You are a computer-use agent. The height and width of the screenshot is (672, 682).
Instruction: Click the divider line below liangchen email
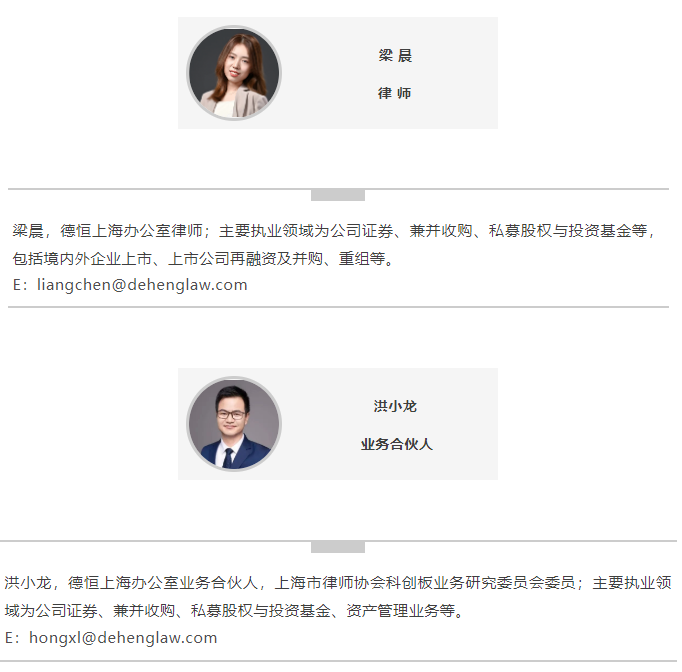[338, 307]
